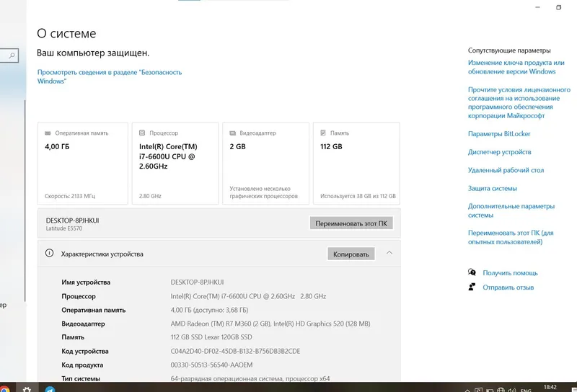Open Удаленный рабочий стол link
This screenshot has height=392, width=577.
click(x=506, y=170)
